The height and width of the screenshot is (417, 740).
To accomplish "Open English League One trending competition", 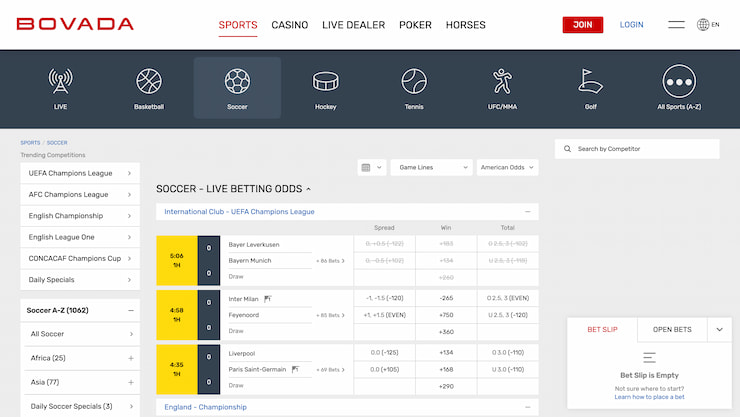I will tap(80, 237).
